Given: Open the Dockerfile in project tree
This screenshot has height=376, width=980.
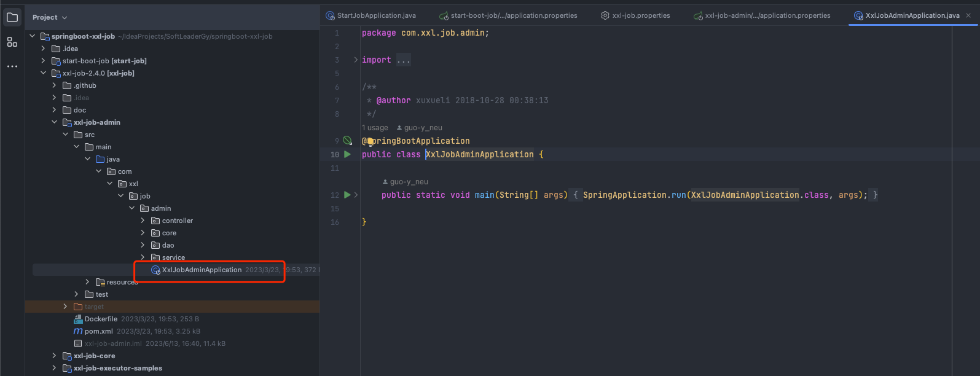Looking at the screenshot, I should (101, 319).
